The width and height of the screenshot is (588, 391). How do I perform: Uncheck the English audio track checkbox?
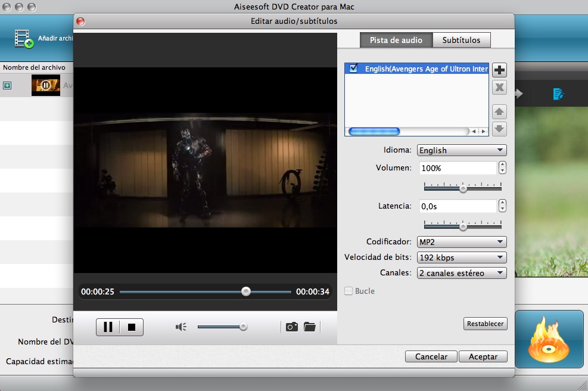353,69
